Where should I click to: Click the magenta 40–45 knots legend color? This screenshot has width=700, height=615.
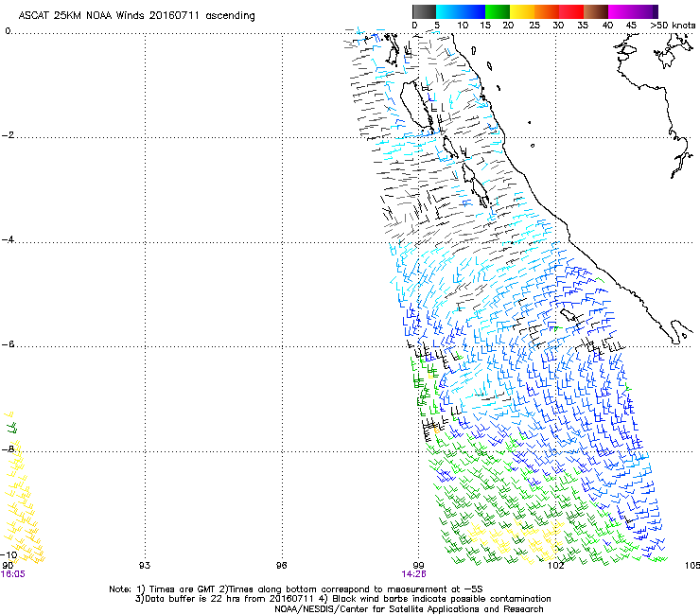pyautogui.click(x=621, y=11)
